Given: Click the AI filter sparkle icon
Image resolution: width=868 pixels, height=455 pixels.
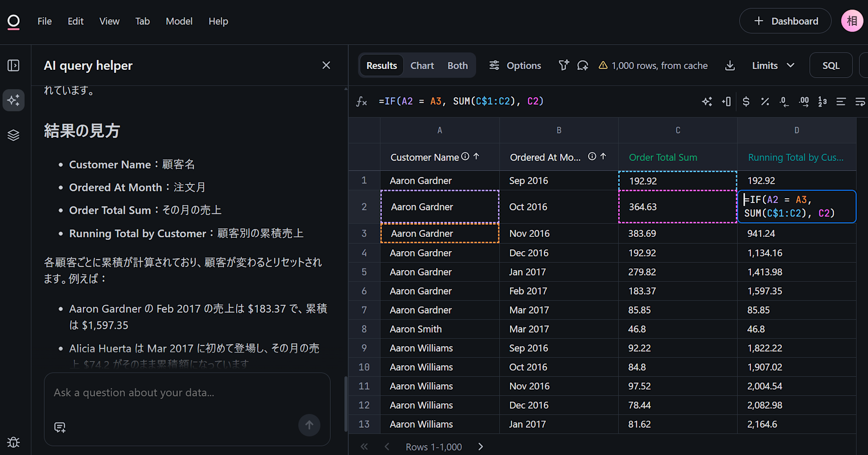Looking at the screenshot, I should tap(563, 65).
